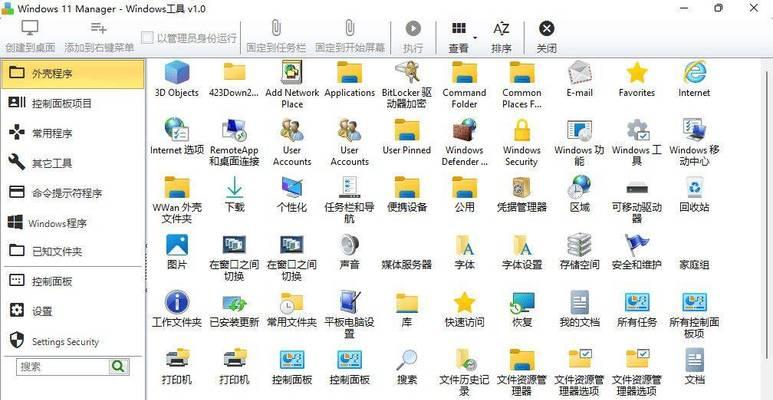
Task: Click the 添加到右键菜单 toolbar button
Action: coord(99,37)
